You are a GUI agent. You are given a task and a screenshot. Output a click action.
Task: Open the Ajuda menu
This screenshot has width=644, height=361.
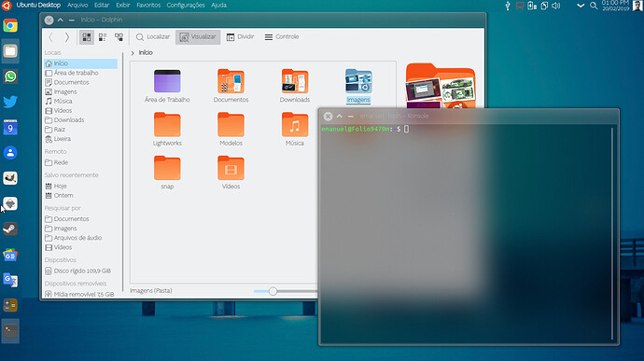pos(218,6)
